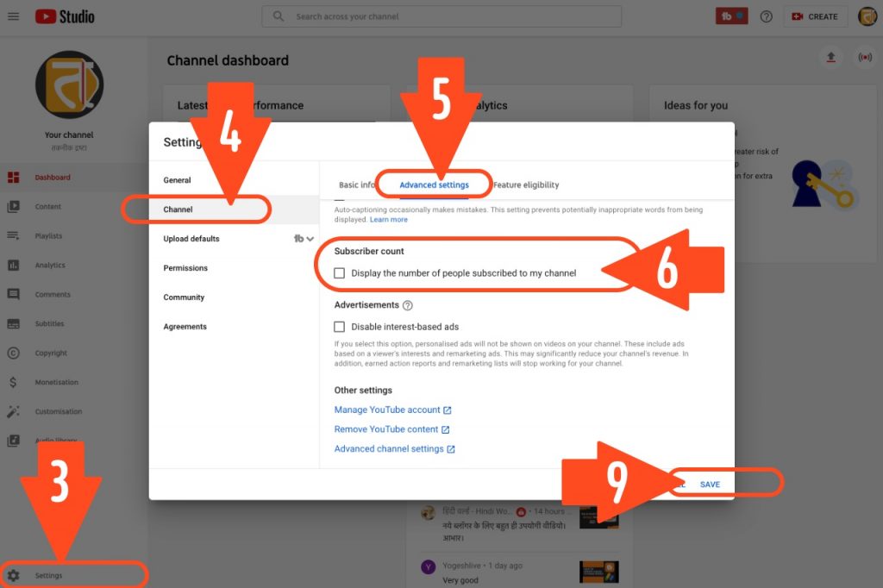The width and height of the screenshot is (883, 588).
Task: Open Advanced channel settings link
Action: point(389,449)
